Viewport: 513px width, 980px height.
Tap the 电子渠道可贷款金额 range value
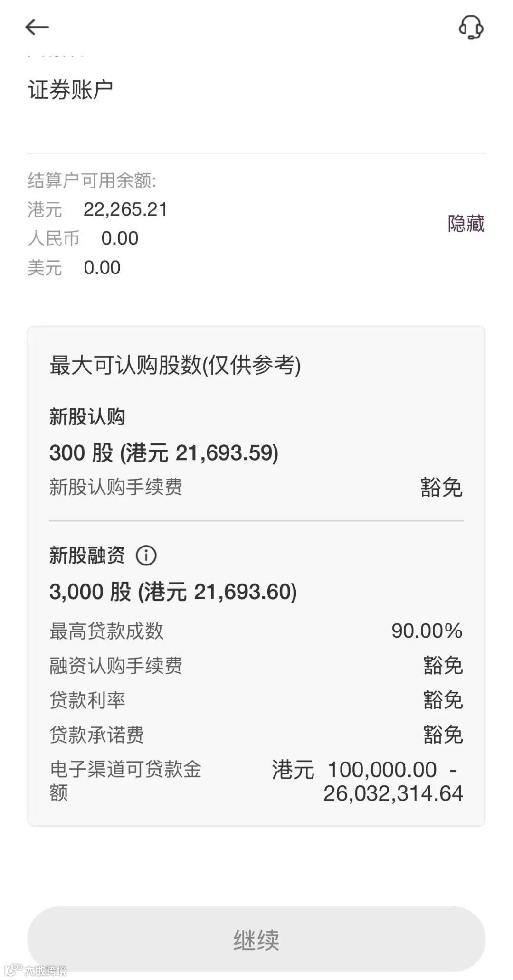click(368, 781)
